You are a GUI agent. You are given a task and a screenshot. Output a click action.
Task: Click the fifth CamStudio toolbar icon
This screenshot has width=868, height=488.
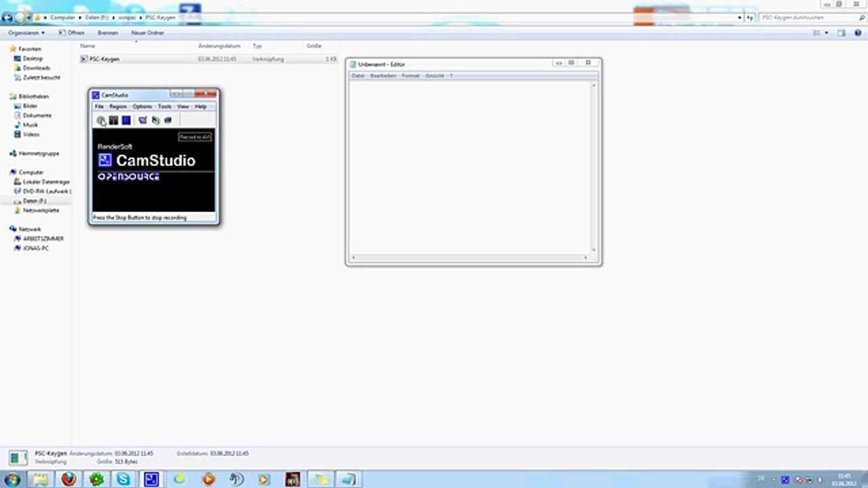155,121
